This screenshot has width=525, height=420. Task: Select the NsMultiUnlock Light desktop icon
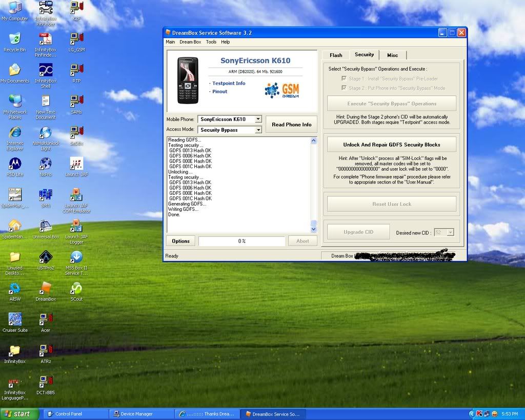click(x=46, y=138)
